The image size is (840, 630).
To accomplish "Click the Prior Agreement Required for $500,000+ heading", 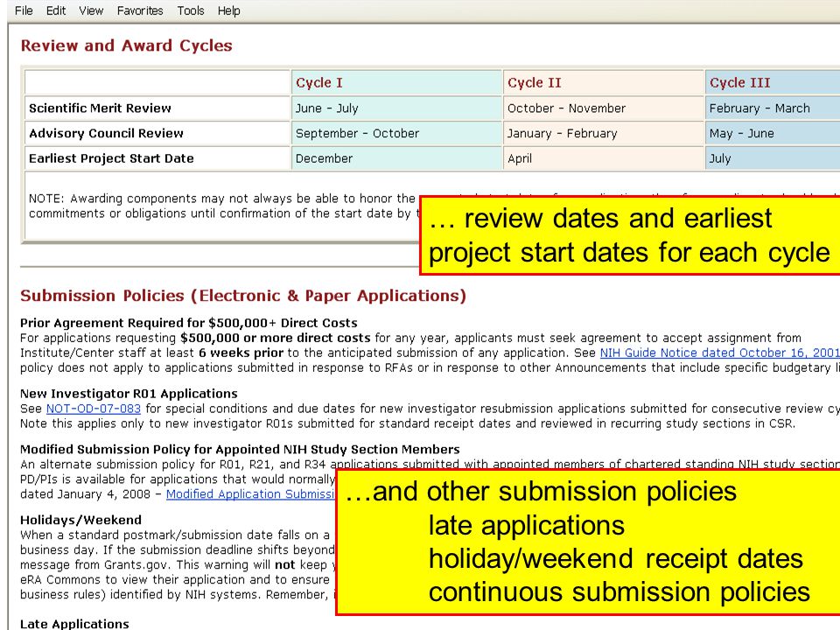I will coord(189,323).
